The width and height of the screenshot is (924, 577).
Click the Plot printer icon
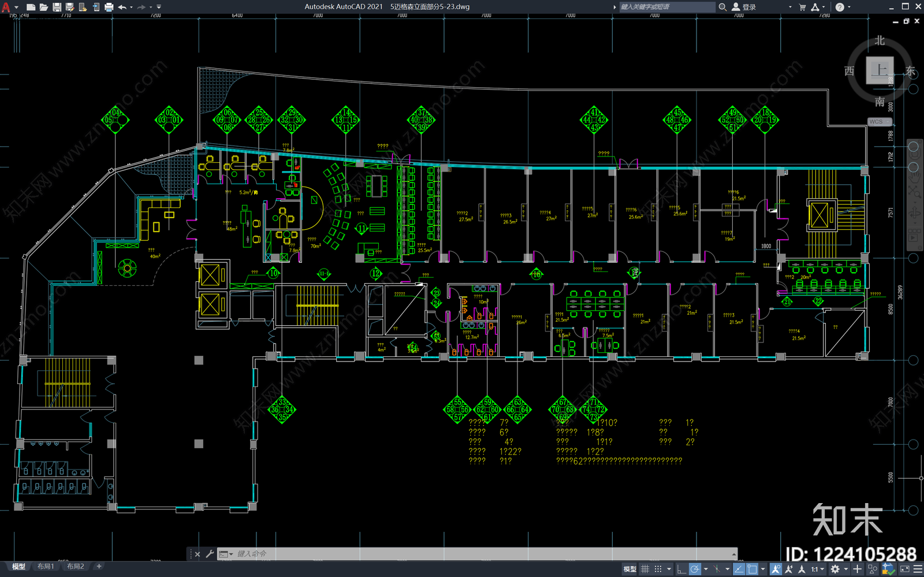pos(109,7)
